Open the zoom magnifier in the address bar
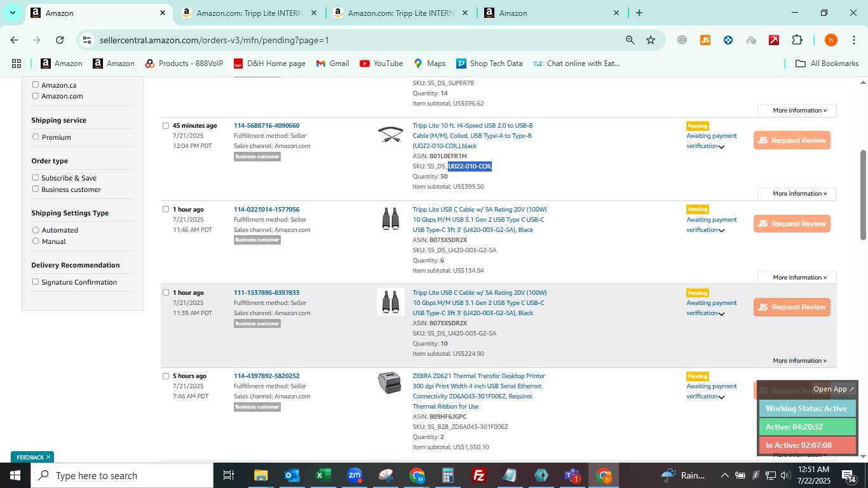 tap(630, 40)
